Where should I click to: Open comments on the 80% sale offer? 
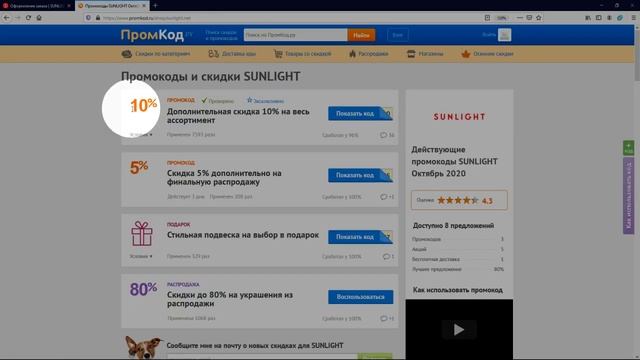point(387,318)
